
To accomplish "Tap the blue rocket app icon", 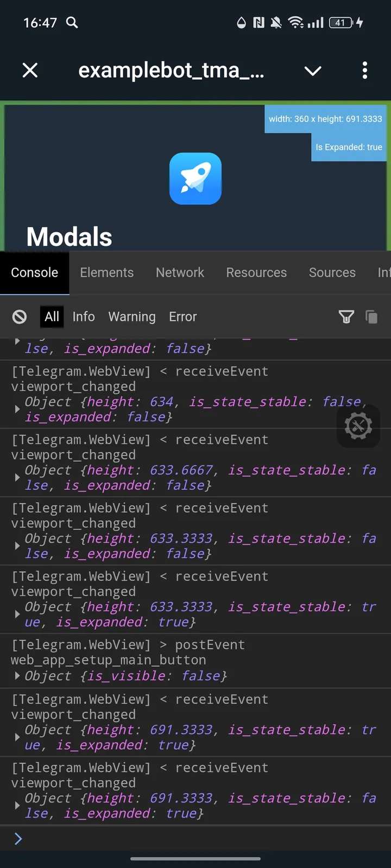I will [x=195, y=179].
